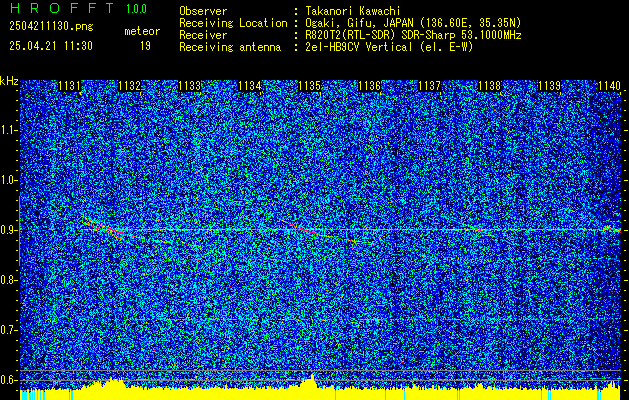
Task: Click the red meteor echo near 1131
Action: (x=103, y=228)
